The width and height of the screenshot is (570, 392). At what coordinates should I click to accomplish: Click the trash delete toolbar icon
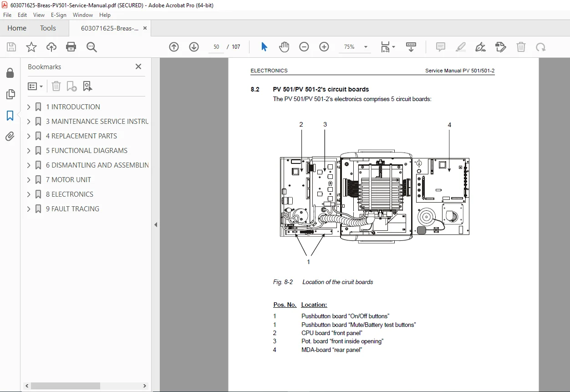coord(521,47)
